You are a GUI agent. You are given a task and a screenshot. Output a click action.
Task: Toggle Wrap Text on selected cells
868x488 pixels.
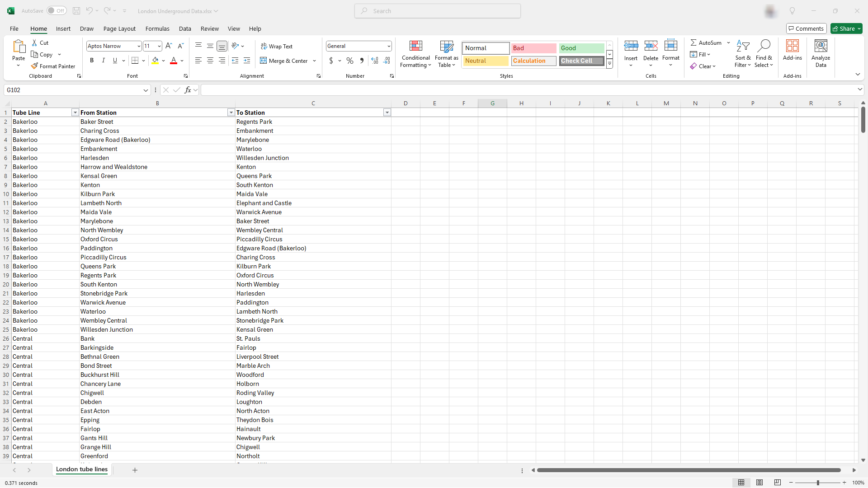277,46
